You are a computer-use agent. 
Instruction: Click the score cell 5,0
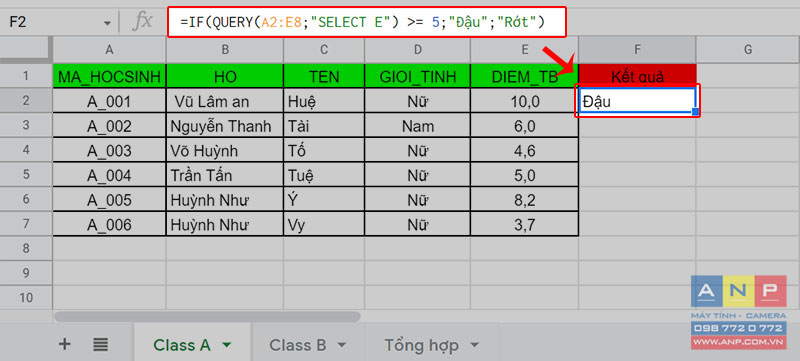524,175
